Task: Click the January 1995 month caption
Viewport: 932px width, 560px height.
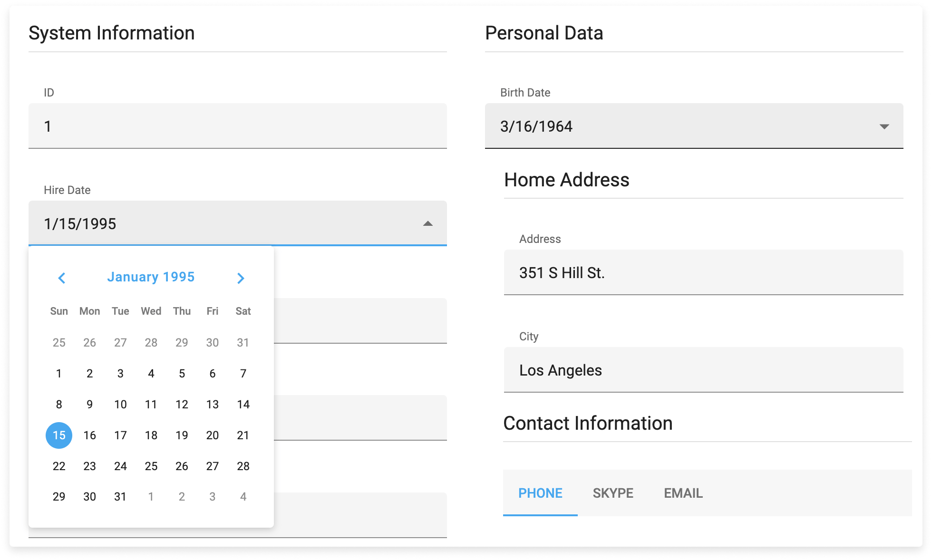Action: pyautogui.click(x=151, y=277)
